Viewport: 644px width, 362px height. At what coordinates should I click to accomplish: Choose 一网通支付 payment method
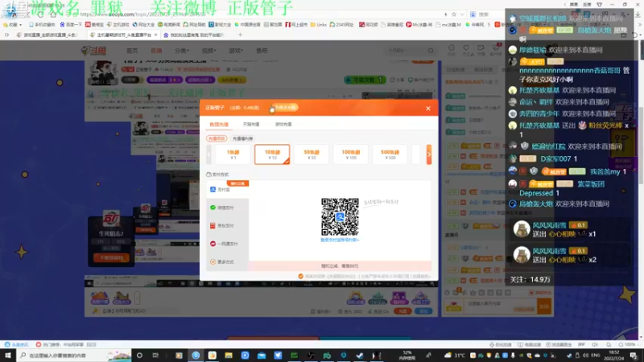227,244
